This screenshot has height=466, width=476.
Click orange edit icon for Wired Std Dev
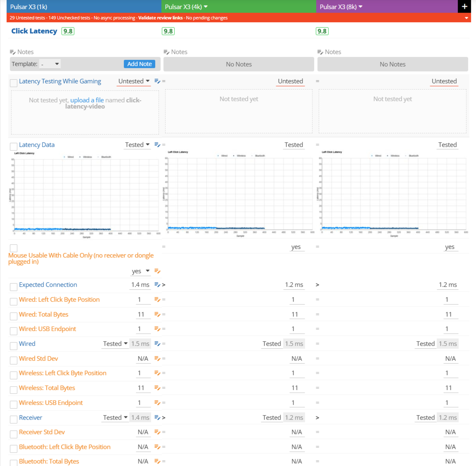(157, 359)
